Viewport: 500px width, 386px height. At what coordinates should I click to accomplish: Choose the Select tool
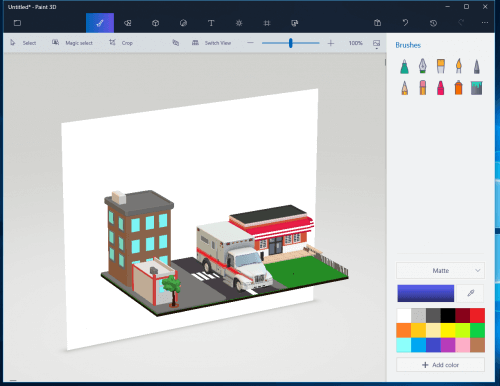pos(23,43)
